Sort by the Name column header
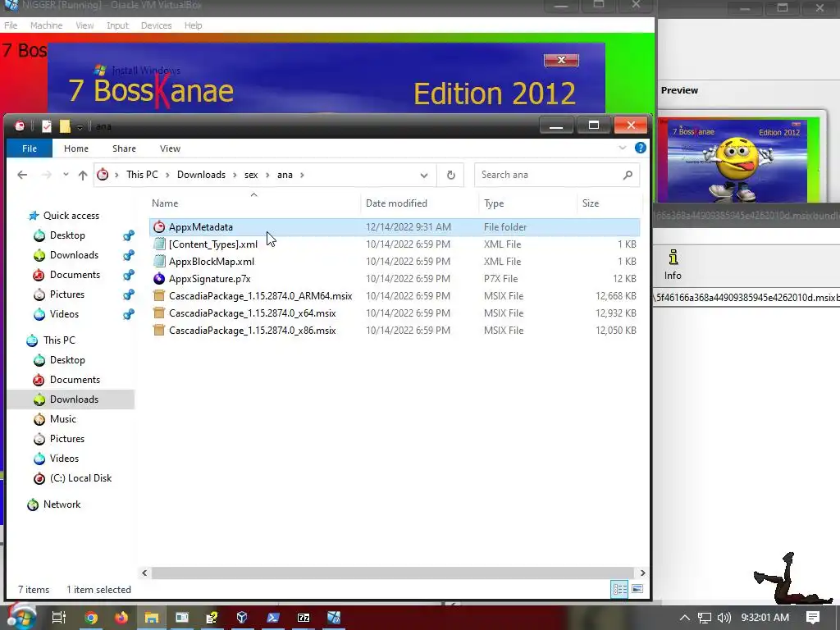840x630 pixels. point(164,203)
